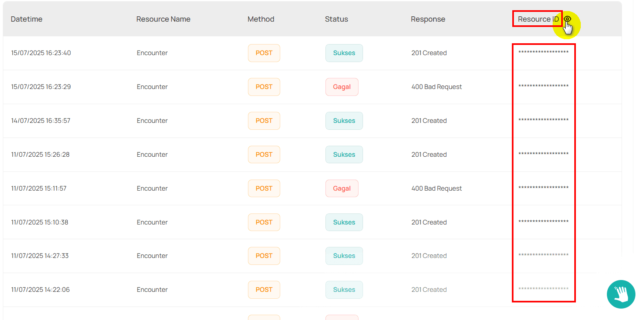The width and height of the screenshot is (644, 320).
Task: Open the waving hand chat widget
Action: point(621,294)
